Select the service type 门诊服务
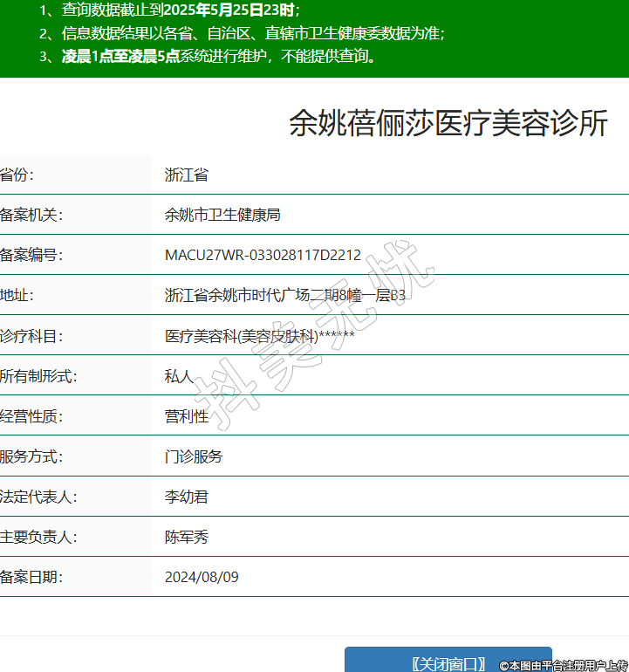The height and width of the screenshot is (672, 629). pyautogui.click(x=194, y=456)
